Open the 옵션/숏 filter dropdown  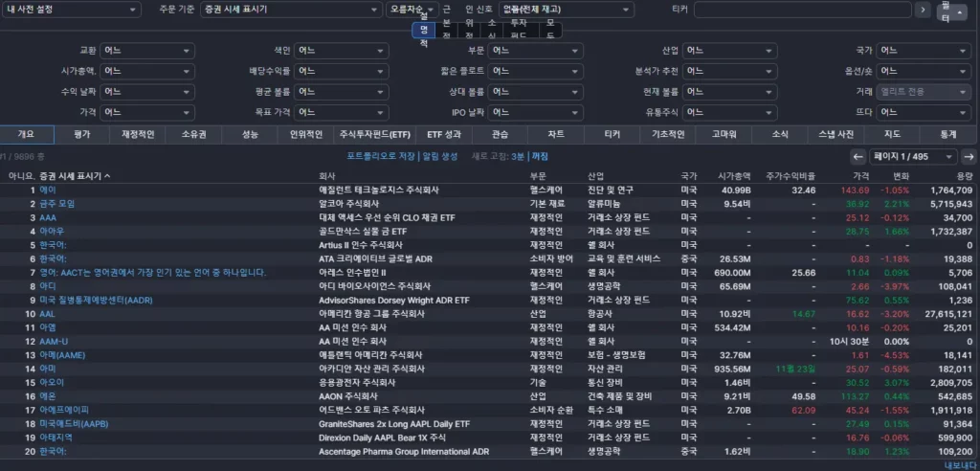(924, 71)
